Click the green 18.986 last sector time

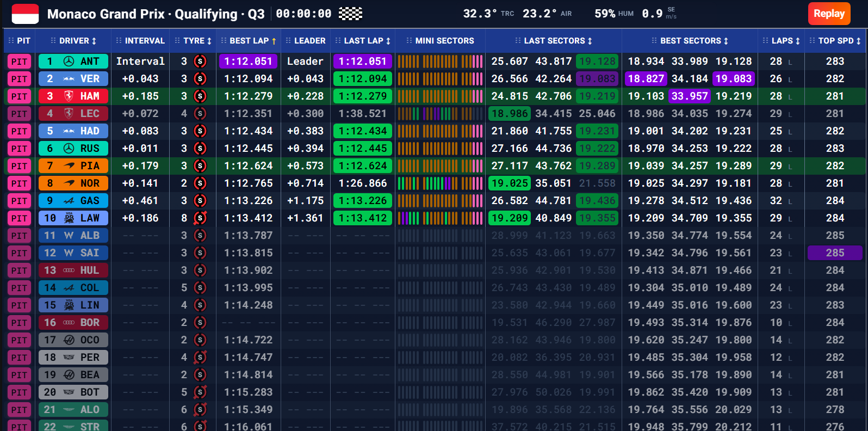(x=510, y=114)
